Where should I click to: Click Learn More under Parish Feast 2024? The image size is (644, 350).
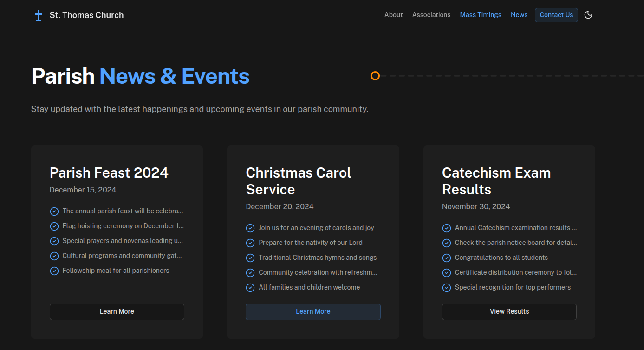[117, 311]
